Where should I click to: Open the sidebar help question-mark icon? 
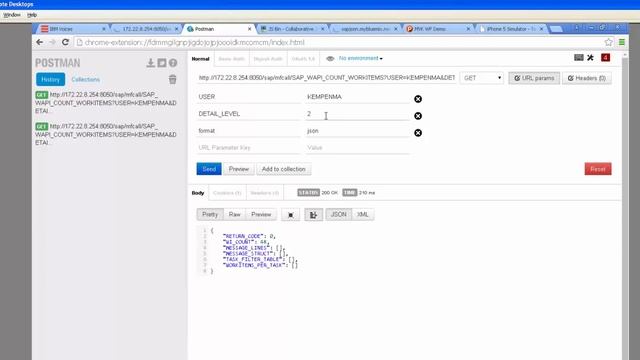click(173, 63)
